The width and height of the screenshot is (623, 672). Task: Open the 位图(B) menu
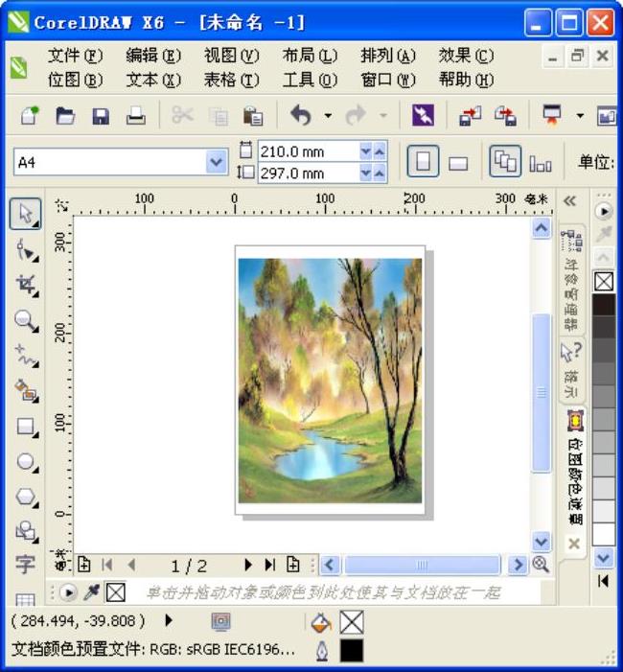point(75,80)
